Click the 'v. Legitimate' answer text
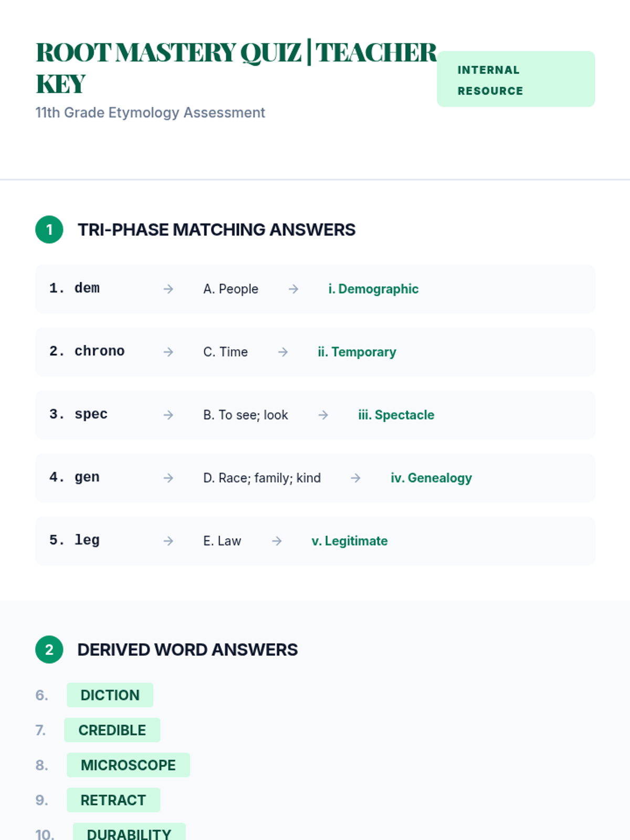The image size is (630, 840). coord(350,541)
